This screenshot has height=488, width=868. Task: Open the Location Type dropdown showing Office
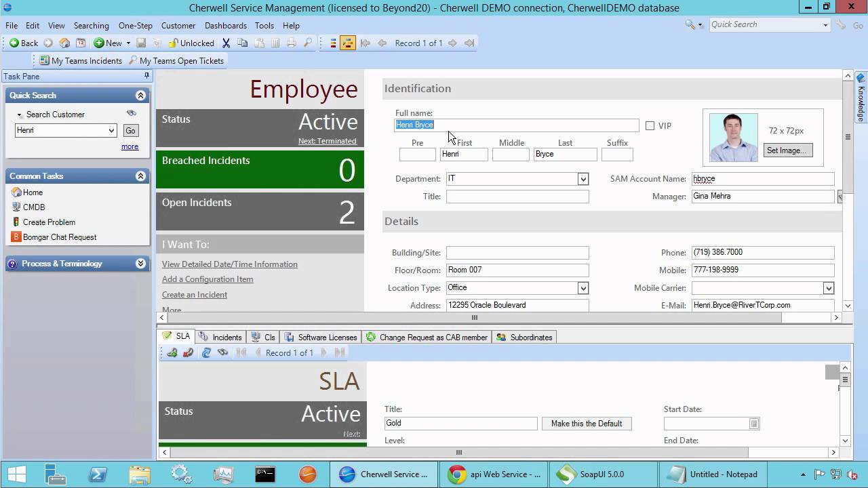coord(583,288)
